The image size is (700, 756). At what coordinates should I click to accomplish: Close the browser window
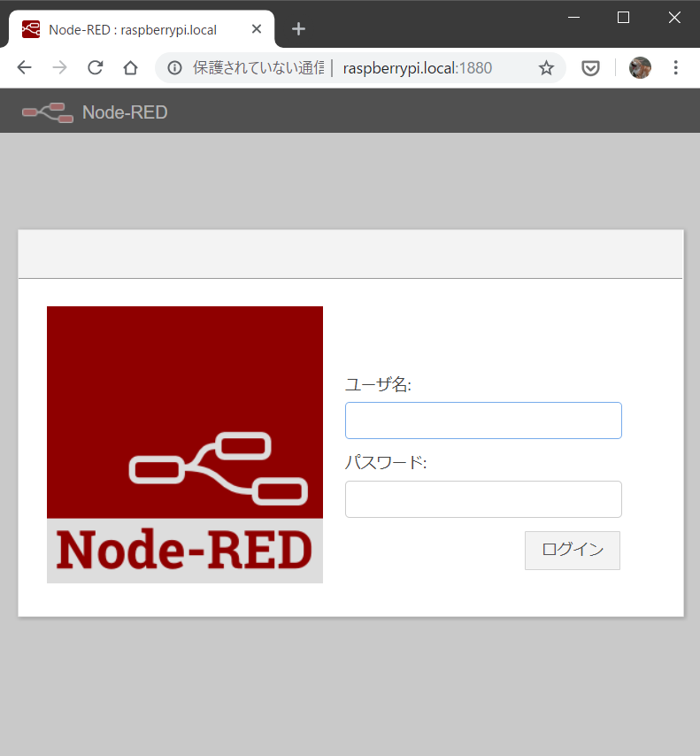point(674,18)
